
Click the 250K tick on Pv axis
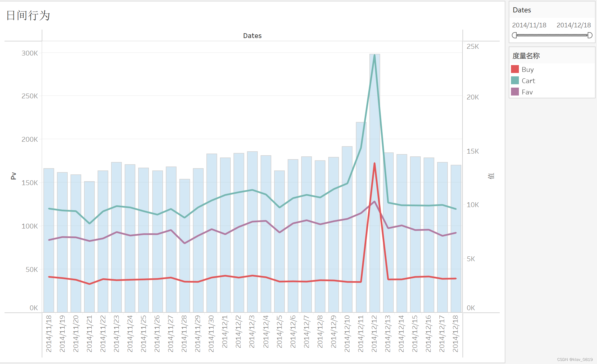(30, 96)
